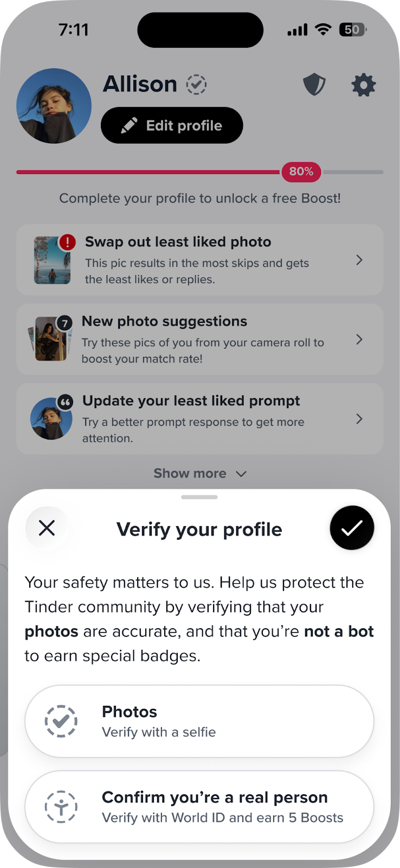
Task: Click the Edit profile button
Action: [x=172, y=125]
